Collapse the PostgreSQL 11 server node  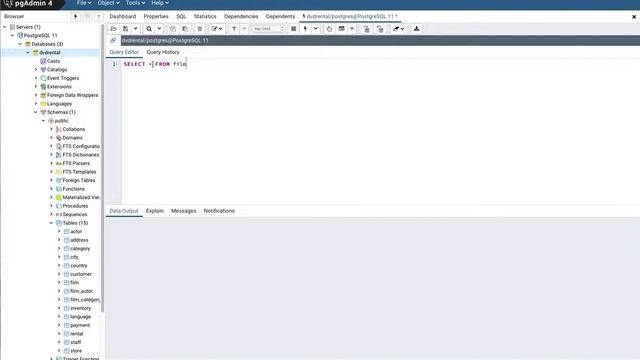coord(13,36)
